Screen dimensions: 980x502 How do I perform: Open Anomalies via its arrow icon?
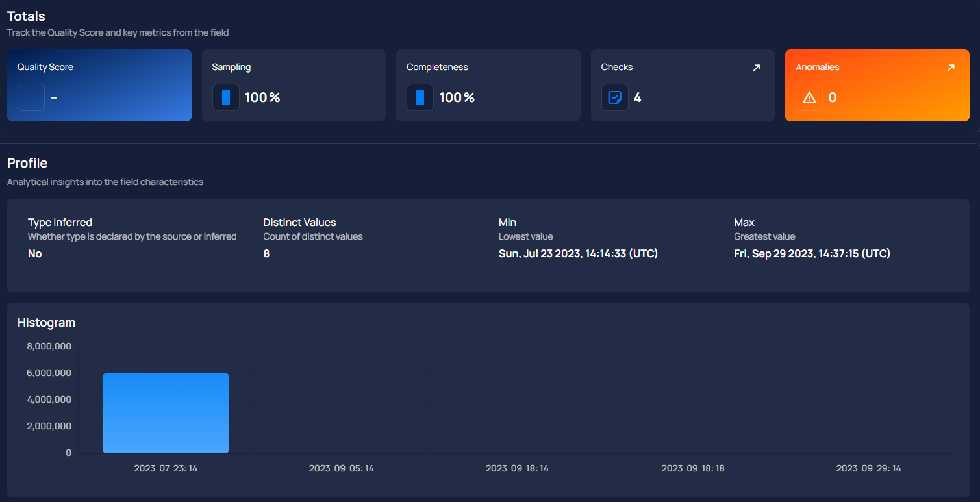pyautogui.click(x=951, y=68)
